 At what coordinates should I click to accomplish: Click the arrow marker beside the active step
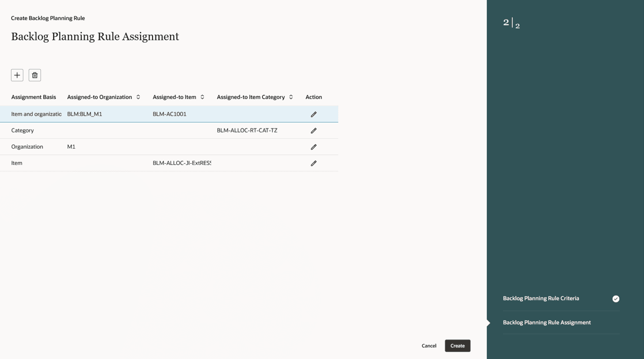pos(488,323)
